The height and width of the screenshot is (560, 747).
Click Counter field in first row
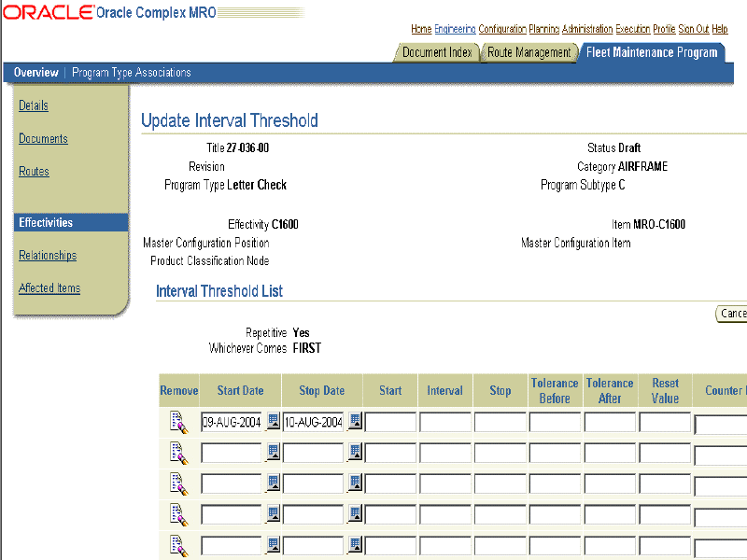point(720,425)
